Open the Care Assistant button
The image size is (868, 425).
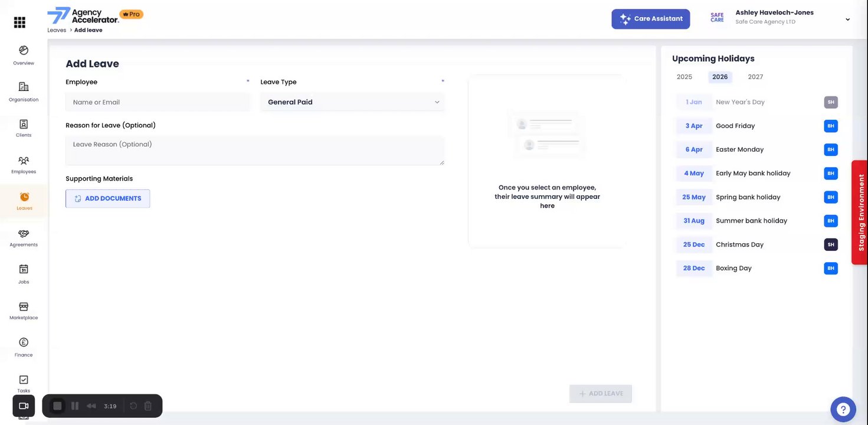pos(650,19)
